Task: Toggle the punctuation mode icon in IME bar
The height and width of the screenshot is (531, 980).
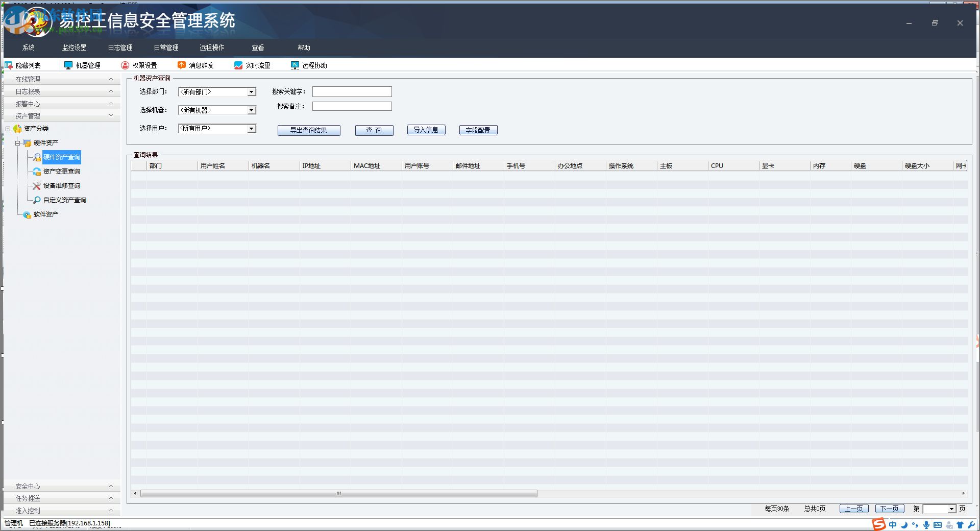Action: 915,525
